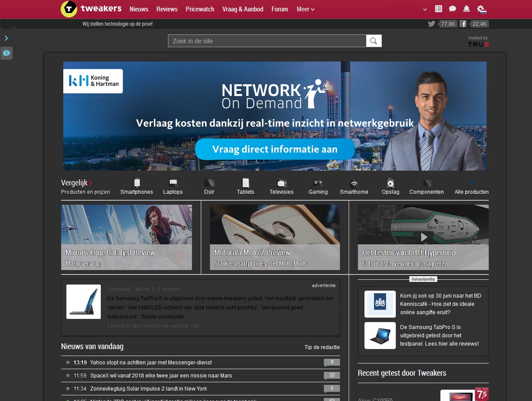Open the Forum page
The height and width of the screenshot is (401, 532).
click(x=280, y=9)
